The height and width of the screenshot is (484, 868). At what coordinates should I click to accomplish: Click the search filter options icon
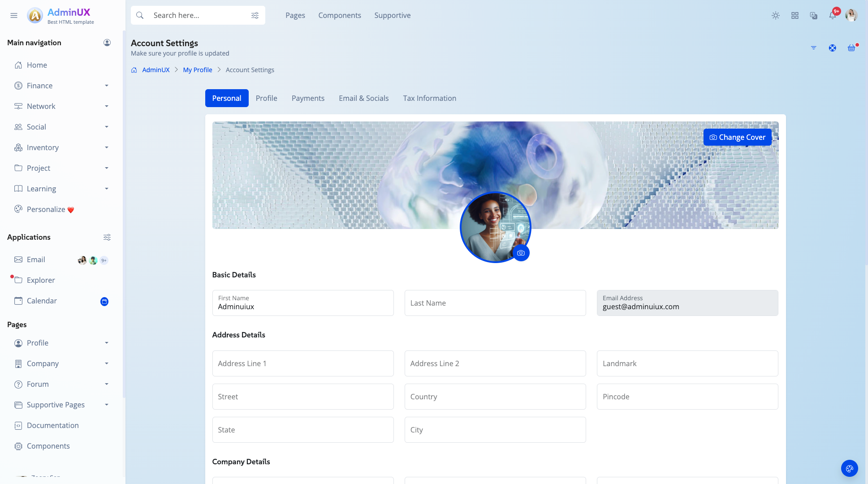255,16
